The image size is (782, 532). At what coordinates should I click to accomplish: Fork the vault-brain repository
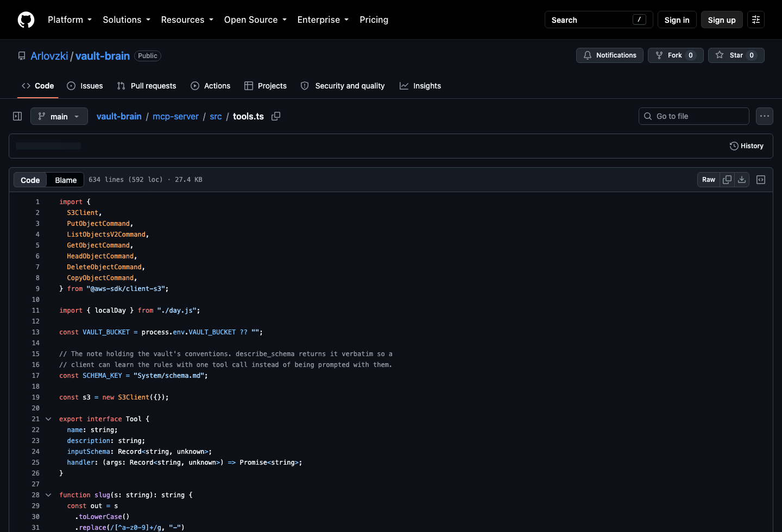(676, 55)
